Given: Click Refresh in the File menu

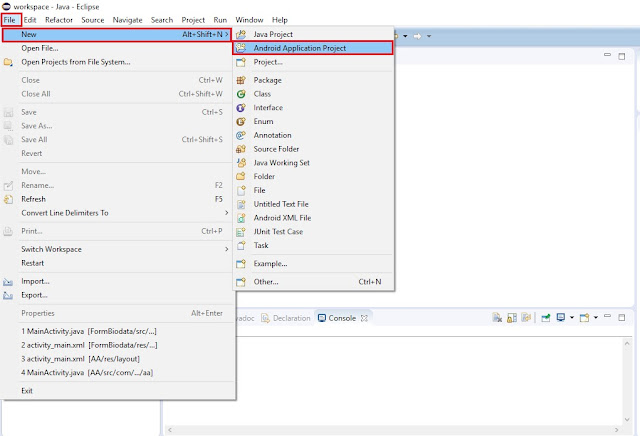Looking at the screenshot, I should (117, 199).
